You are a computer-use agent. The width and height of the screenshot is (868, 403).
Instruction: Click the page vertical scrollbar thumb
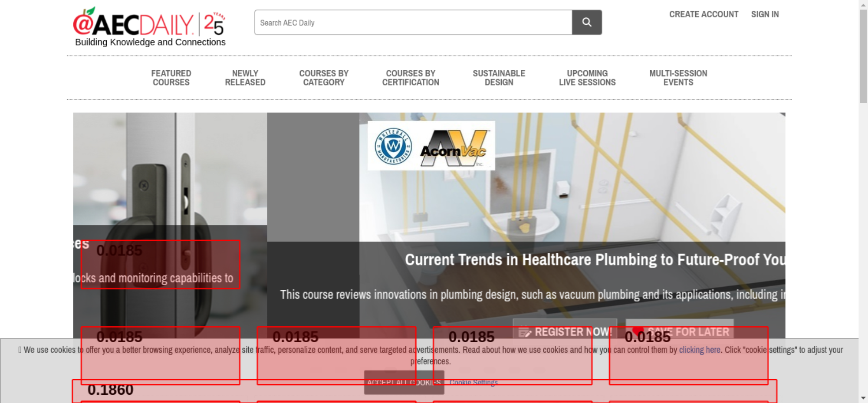click(x=863, y=56)
